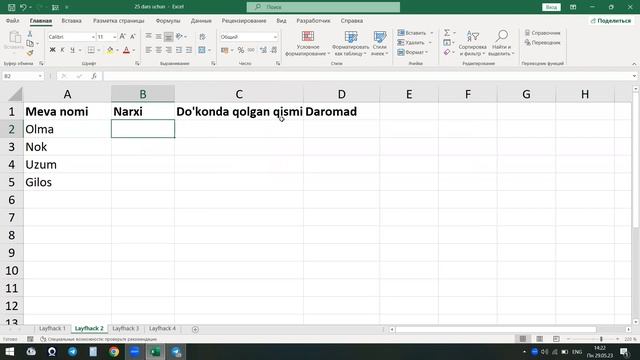The image size is (640, 360).
Task: Select cell A2 containing Olma
Action: click(67, 129)
